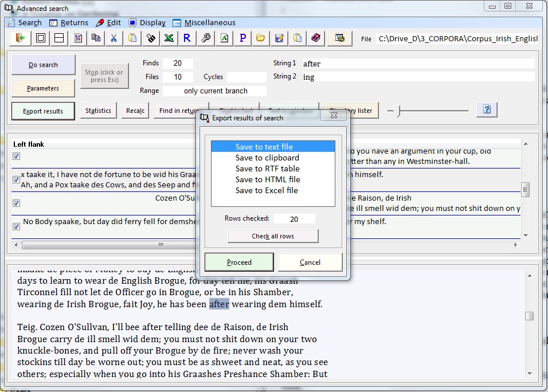548x392 pixels.
Task: Click the blue question mark help icon
Action: 487,109
